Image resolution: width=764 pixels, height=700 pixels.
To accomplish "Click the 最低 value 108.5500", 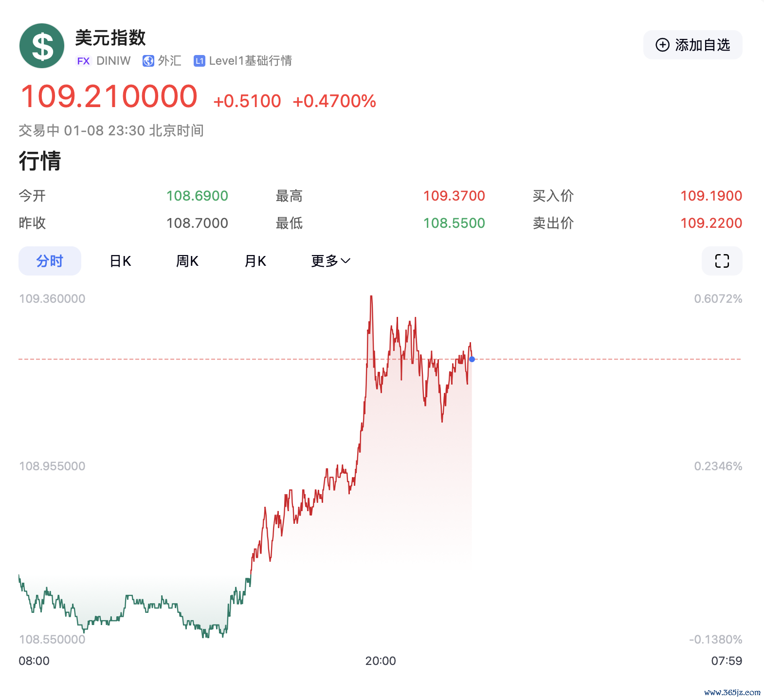I will tap(454, 223).
